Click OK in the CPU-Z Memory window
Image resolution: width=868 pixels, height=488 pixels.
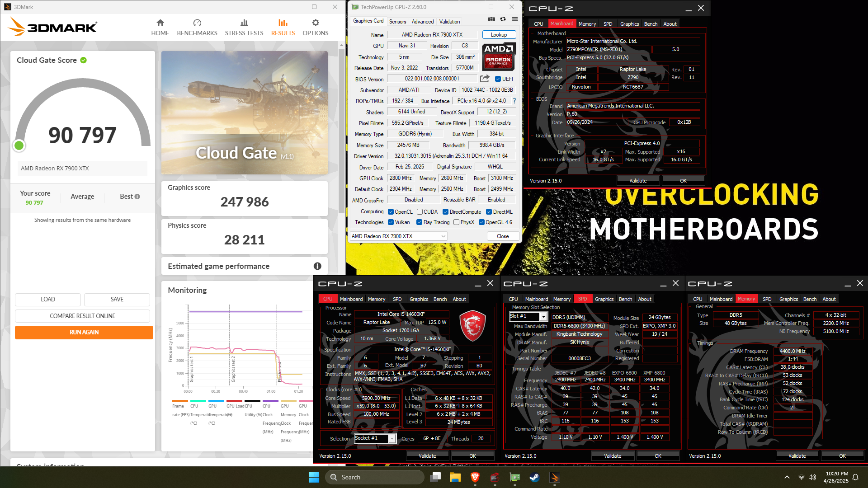[842, 456]
